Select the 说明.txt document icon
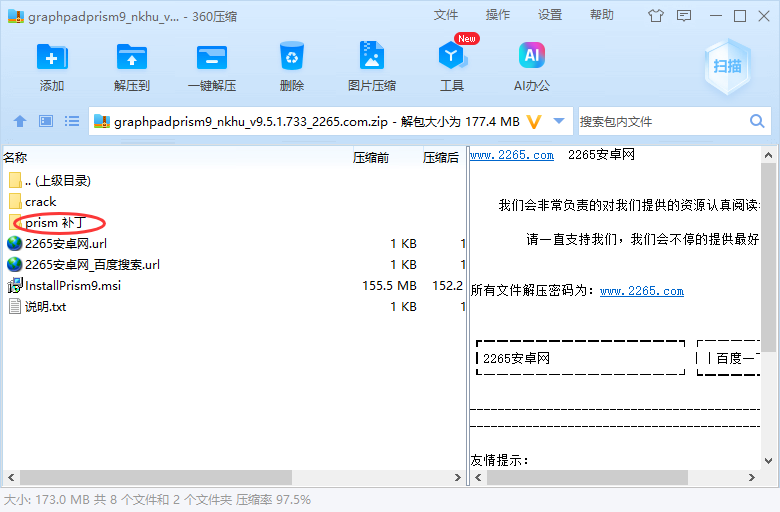780x512 pixels. coord(15,306)
